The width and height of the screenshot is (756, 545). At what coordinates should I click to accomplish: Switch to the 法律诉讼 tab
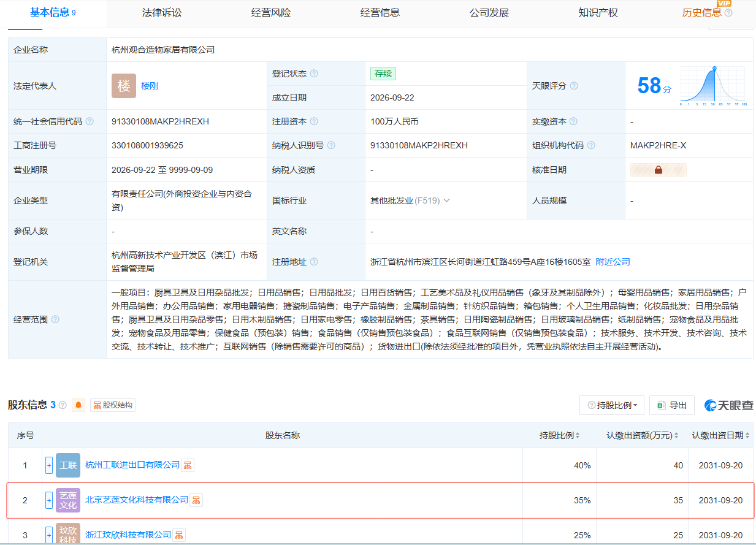tap(162, 13)
